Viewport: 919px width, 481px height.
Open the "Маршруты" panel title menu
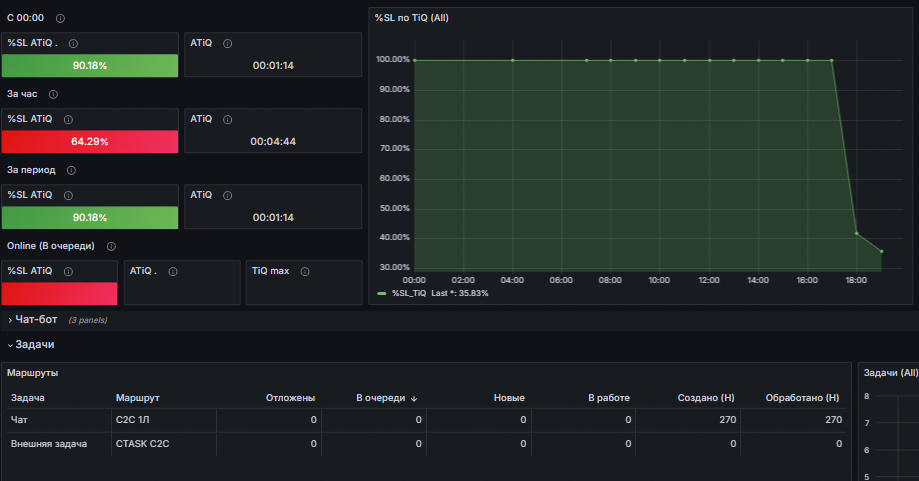(32, 373)
